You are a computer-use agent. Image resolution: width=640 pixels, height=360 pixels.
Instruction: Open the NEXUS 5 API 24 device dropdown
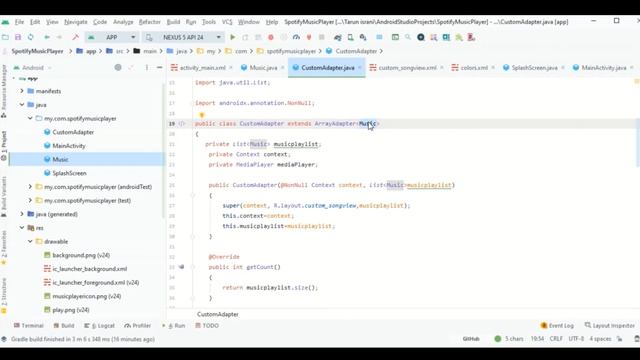(x=183, y=37)
